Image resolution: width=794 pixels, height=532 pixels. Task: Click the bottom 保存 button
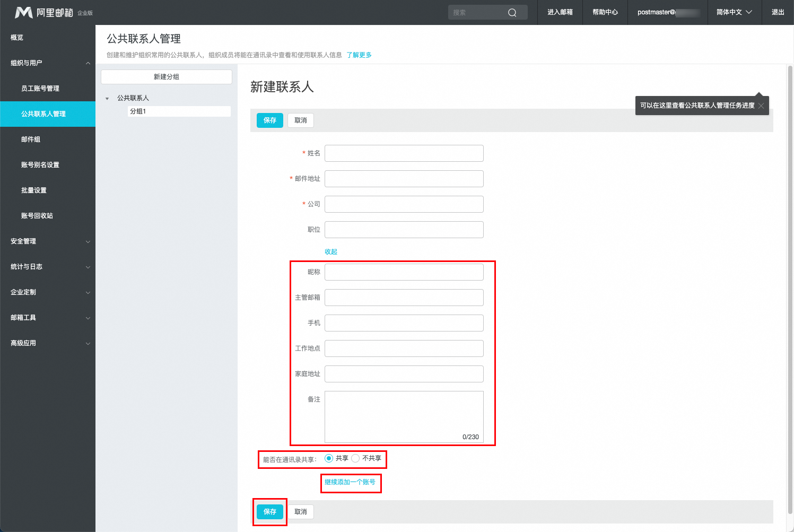270,512
